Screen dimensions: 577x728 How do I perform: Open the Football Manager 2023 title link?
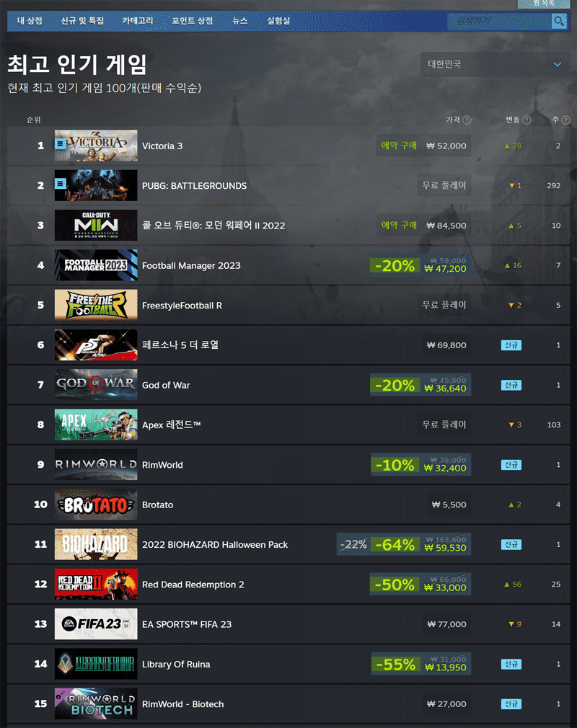pyautogui.click(x=191, y=265)
